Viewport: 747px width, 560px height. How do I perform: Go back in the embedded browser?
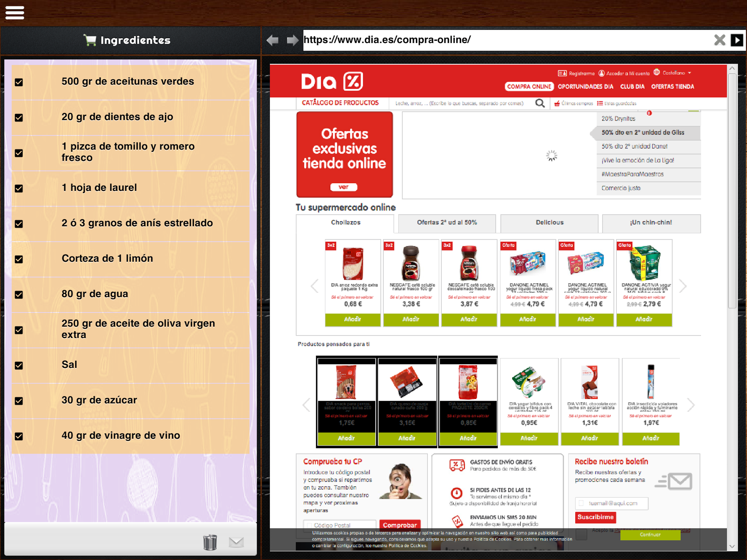click(x=273, y=40)
